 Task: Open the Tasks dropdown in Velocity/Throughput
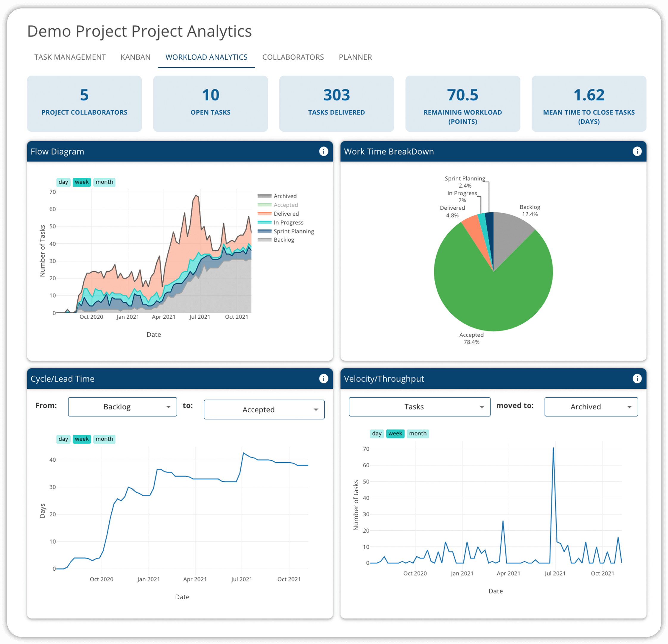(x=419, y=407)
